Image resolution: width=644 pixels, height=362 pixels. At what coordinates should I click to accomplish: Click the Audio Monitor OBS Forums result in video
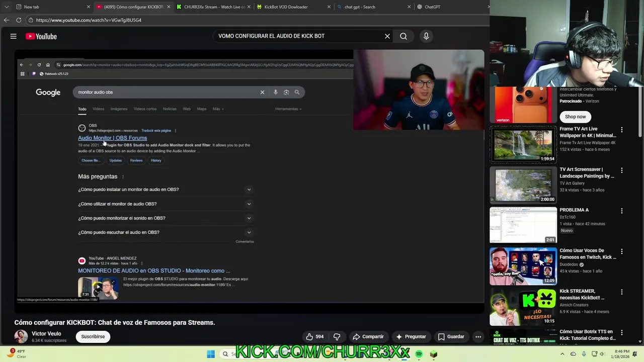112,138
